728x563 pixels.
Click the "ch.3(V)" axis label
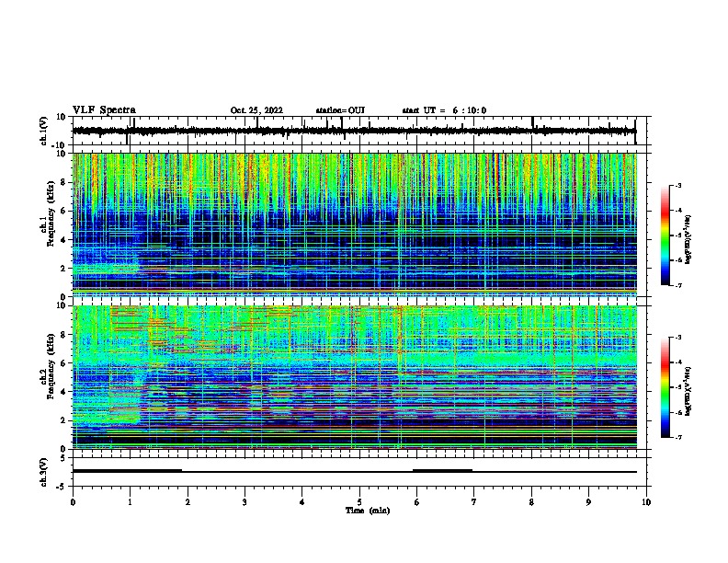[x=44, y=472]
